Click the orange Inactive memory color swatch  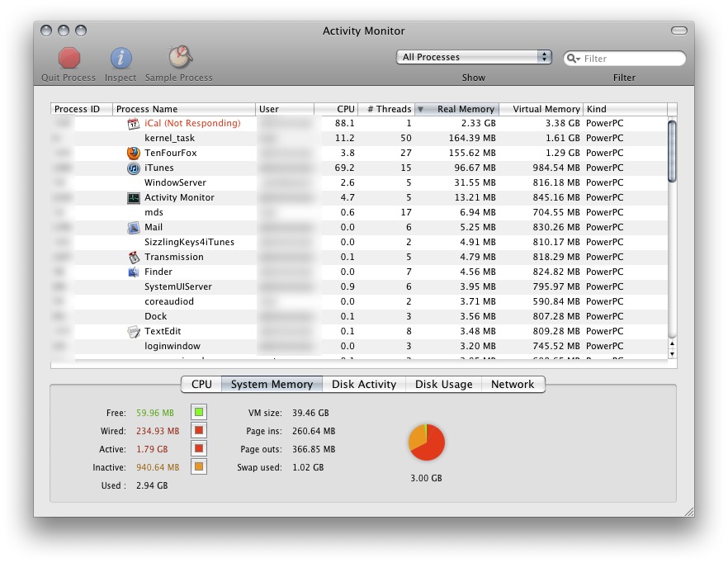point(199,466)
